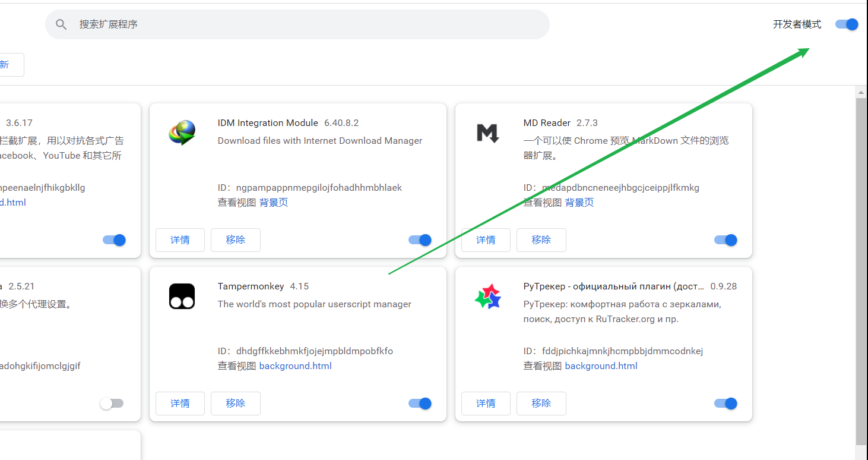Remove the Tampermonkey extension
Screen dimensions: 868x460
pos(235,404)
